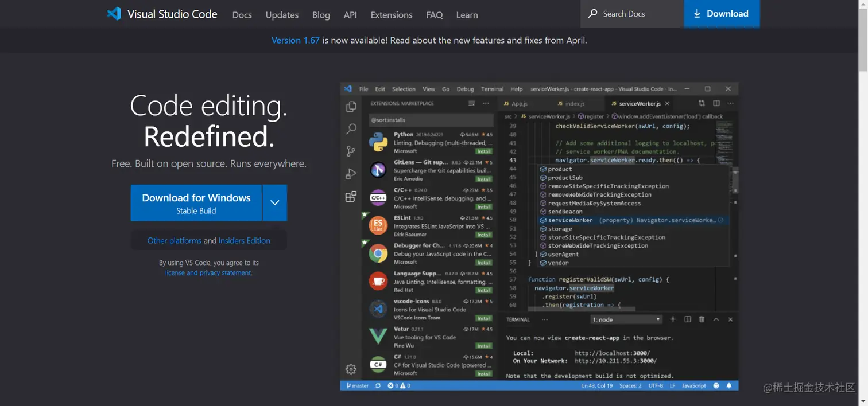Click the Install button for Python extension

tap(484, 151)
